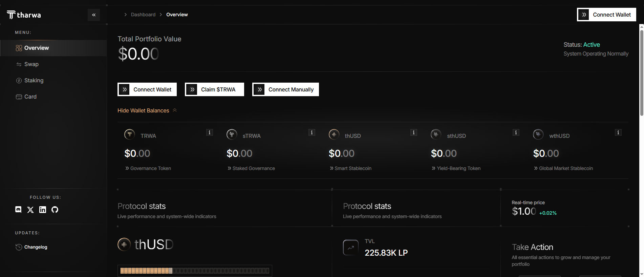This screenshot has width=644, height=277.
Task: Click Overview in the breadcrumb
Action: click(177, 15)
